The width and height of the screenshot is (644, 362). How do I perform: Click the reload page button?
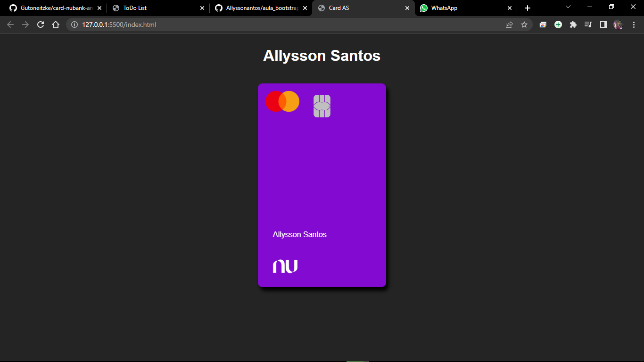pos(40,25)
